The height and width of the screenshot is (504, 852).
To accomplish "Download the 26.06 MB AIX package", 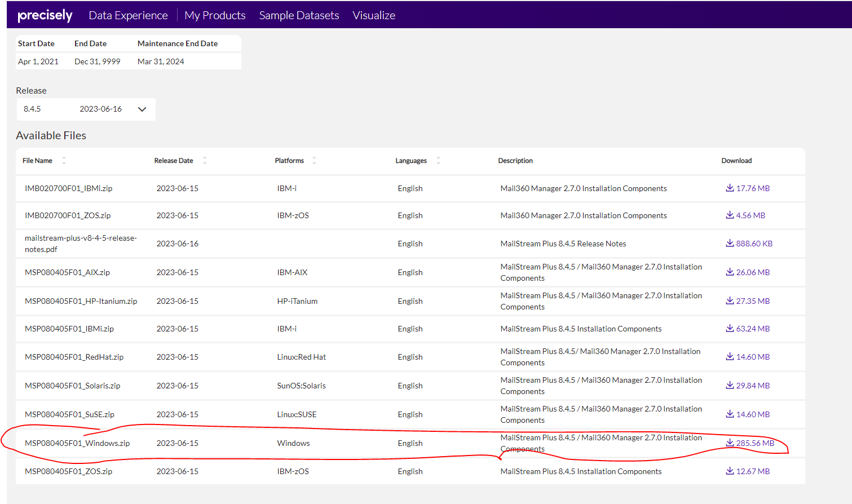I will (x=748, y=272).
